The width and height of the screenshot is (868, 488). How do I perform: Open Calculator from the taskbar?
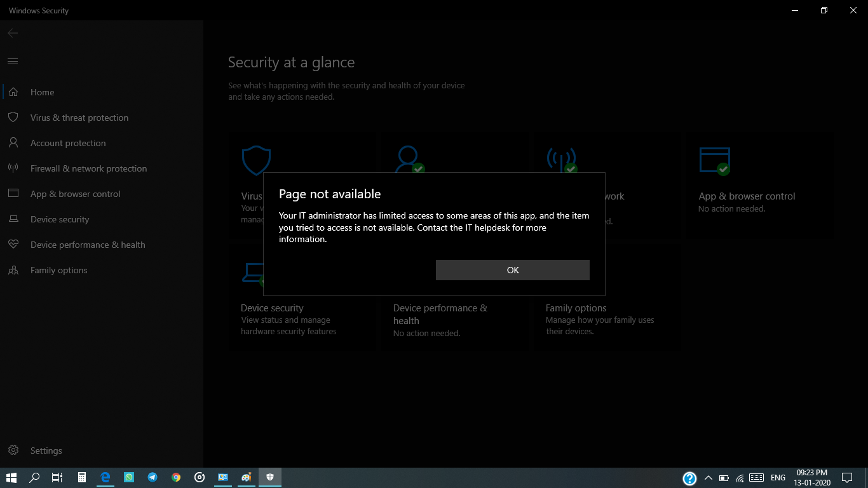(x=82, y=478)
